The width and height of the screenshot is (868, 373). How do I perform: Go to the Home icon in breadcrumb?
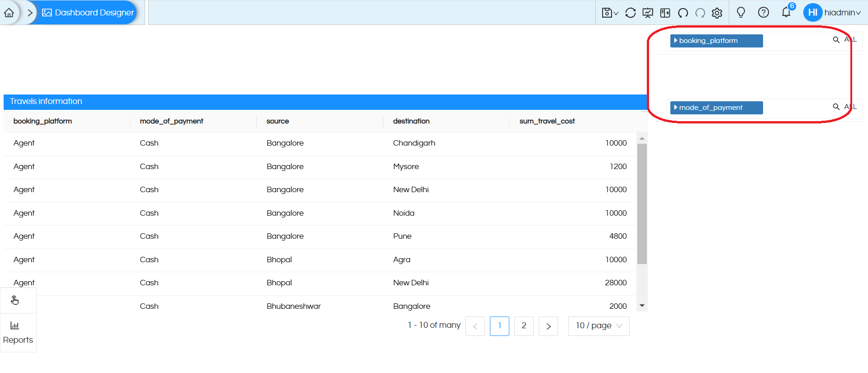(9, 13)
